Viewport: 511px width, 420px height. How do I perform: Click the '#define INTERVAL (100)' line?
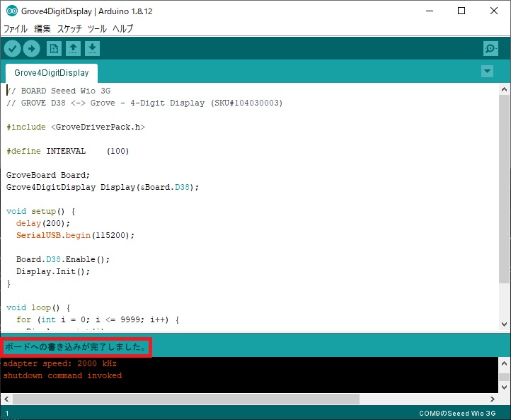click(x=68, y=151)
